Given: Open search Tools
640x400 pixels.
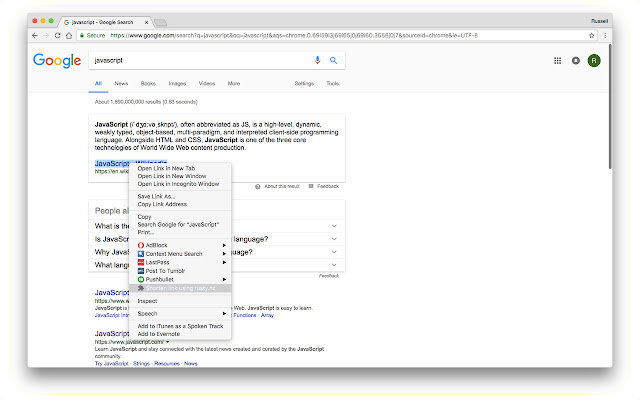Looking at the screenshot, I should click(332, 83).
